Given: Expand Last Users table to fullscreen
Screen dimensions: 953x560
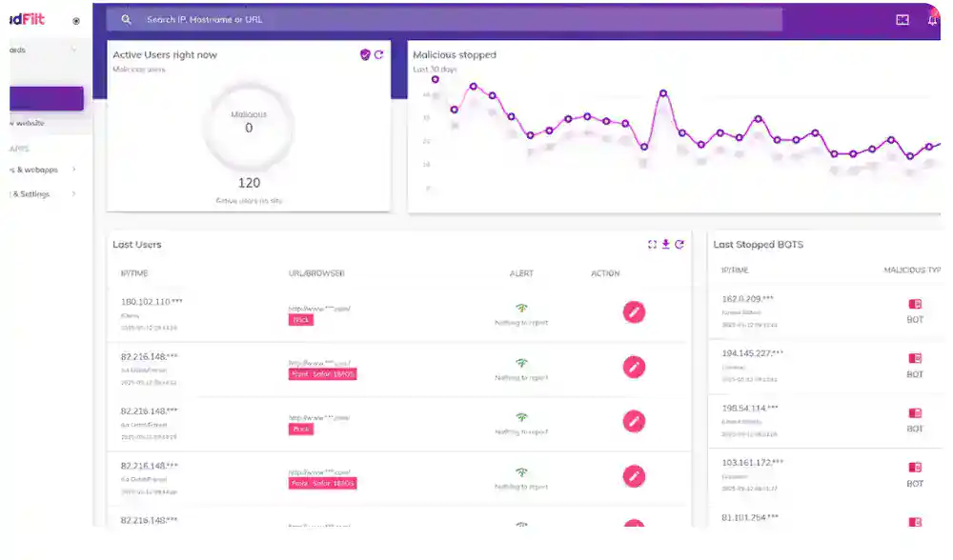Looking at the screenshot, I should pyautogui.click(x=653, y=245).
